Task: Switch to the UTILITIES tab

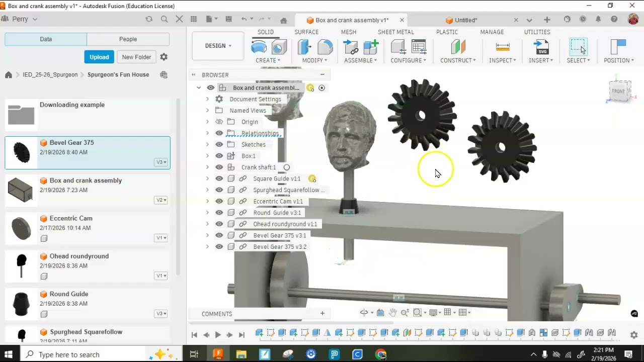Action: (x=537, y=32)
